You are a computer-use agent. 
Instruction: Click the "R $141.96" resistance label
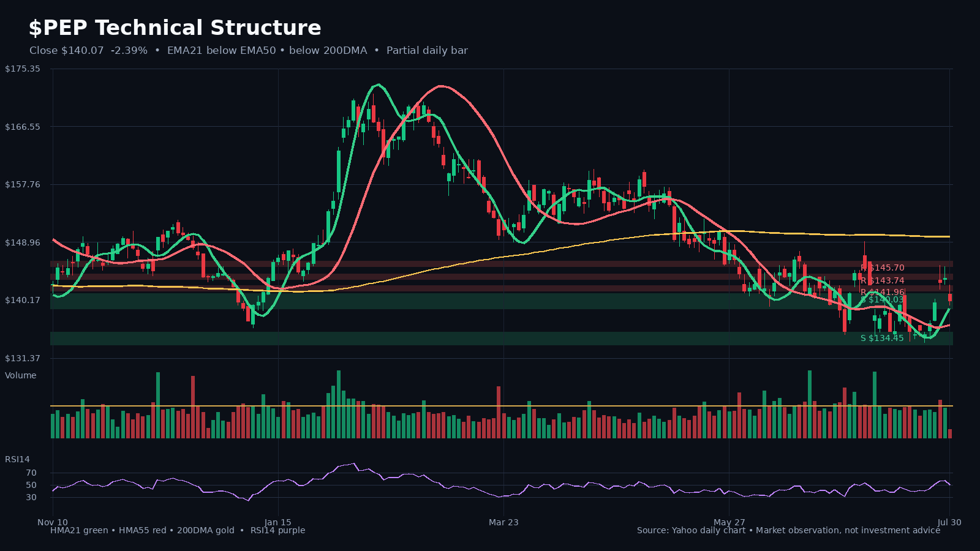click(882, 292)
